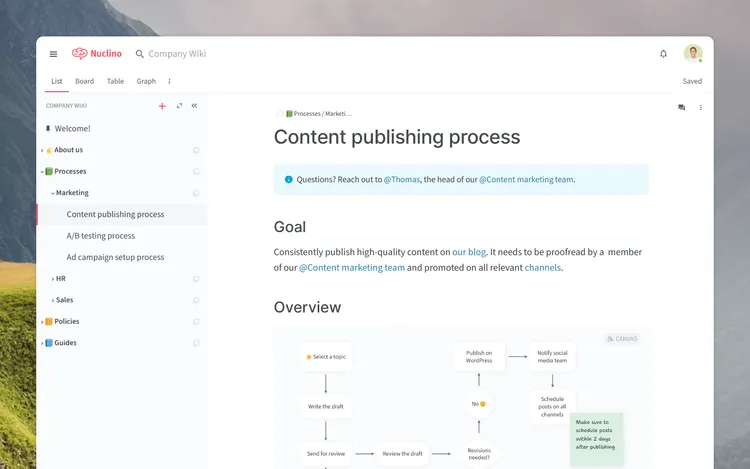
Task: Switch to the Board view tab
Action: [85, 81]
